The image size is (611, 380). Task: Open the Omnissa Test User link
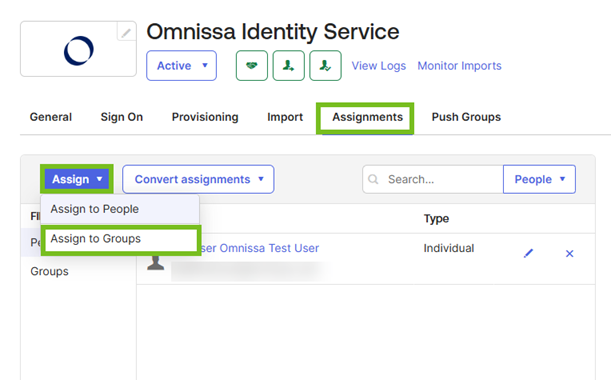(260, 248)
